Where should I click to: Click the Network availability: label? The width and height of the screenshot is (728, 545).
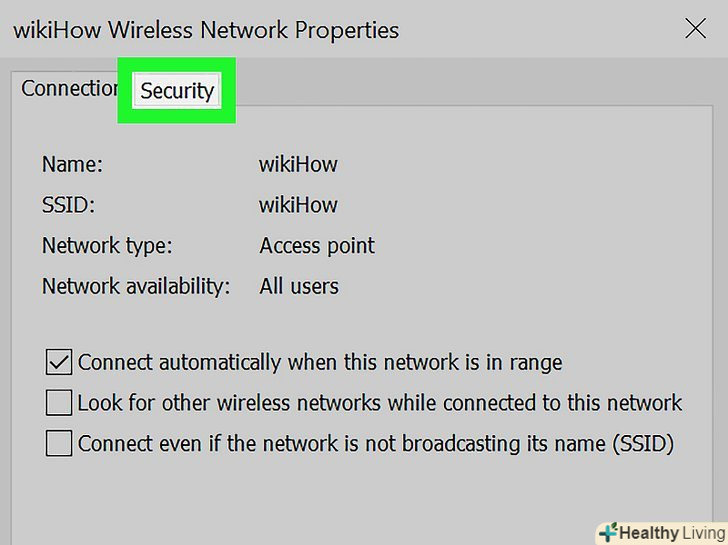136,286
